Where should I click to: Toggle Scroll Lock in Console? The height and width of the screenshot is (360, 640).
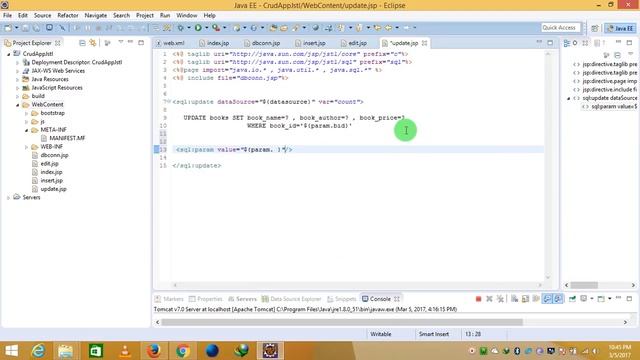click(525, 299)
